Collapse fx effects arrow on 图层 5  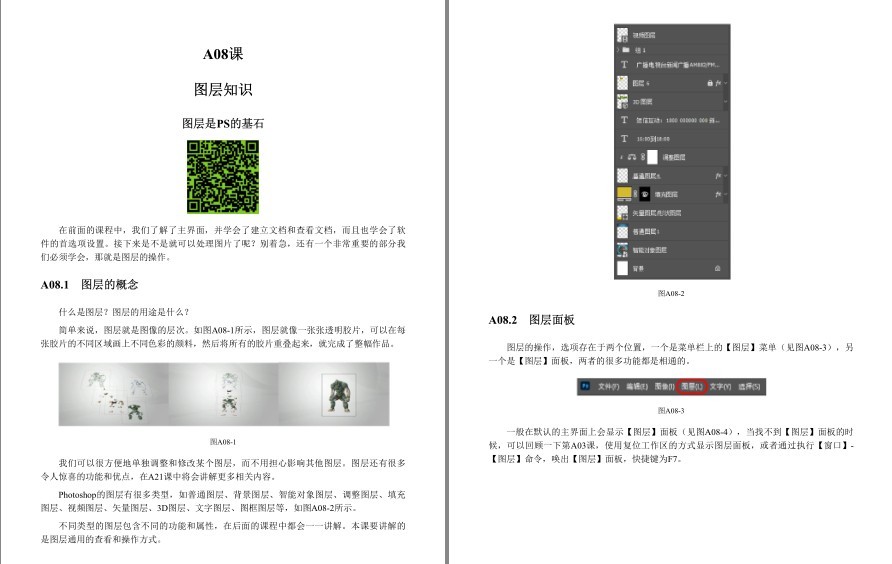click(725, 83)
